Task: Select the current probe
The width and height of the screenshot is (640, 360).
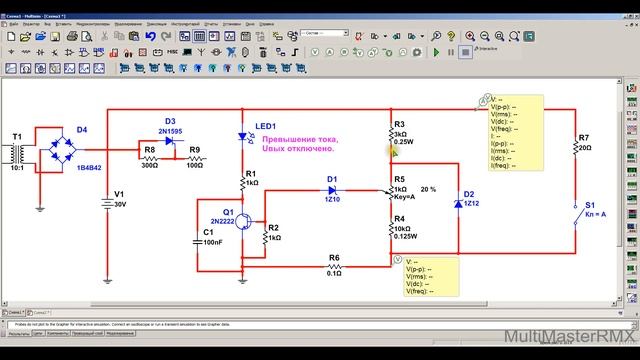Action: (329, 53)
